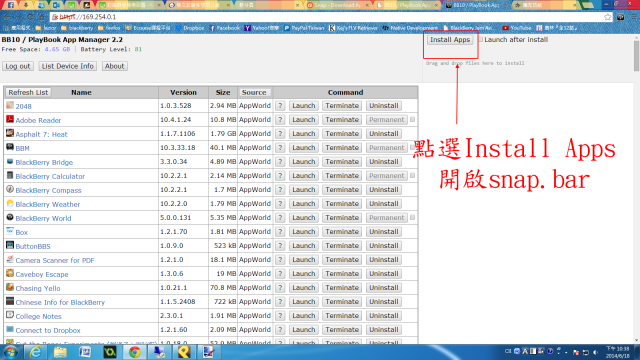Click the Install Apps button
The image size is (640, 360).
(x=450, y=40)
